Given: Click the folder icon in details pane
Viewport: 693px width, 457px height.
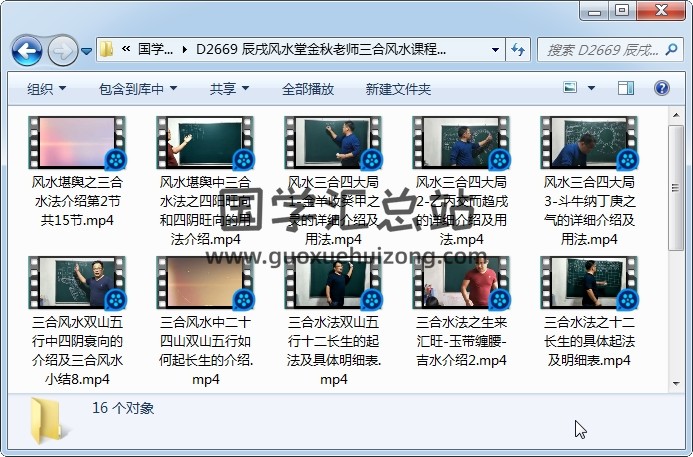Looking at the screenshot, I should click(47, 420).
